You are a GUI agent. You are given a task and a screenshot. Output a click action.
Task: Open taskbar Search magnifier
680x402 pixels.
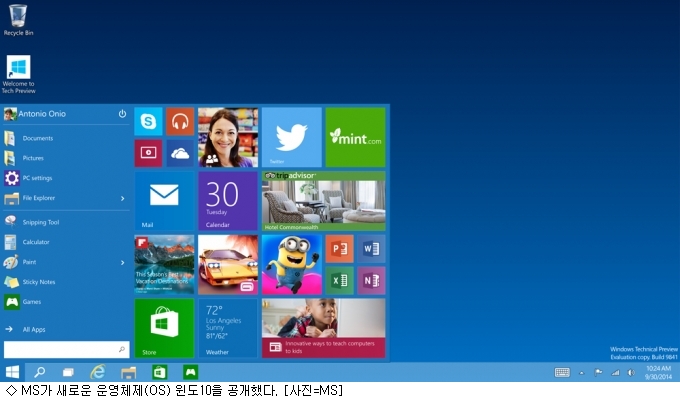pos(39,372)
